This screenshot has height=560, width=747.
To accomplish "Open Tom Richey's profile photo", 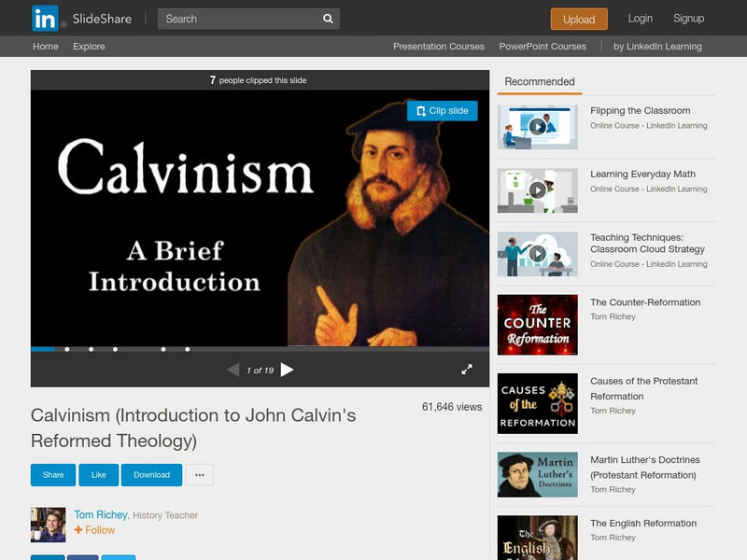I will (x=49, y=525).
